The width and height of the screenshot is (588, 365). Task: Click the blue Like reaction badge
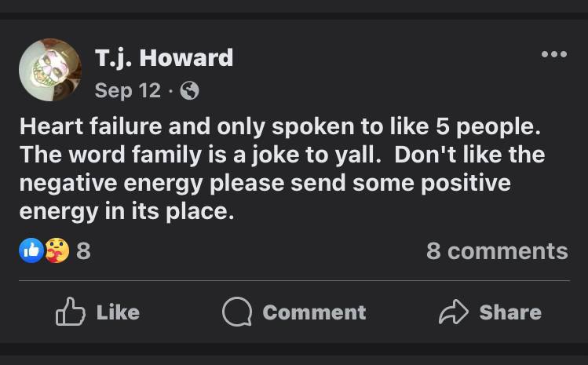[x=31, y=251]
